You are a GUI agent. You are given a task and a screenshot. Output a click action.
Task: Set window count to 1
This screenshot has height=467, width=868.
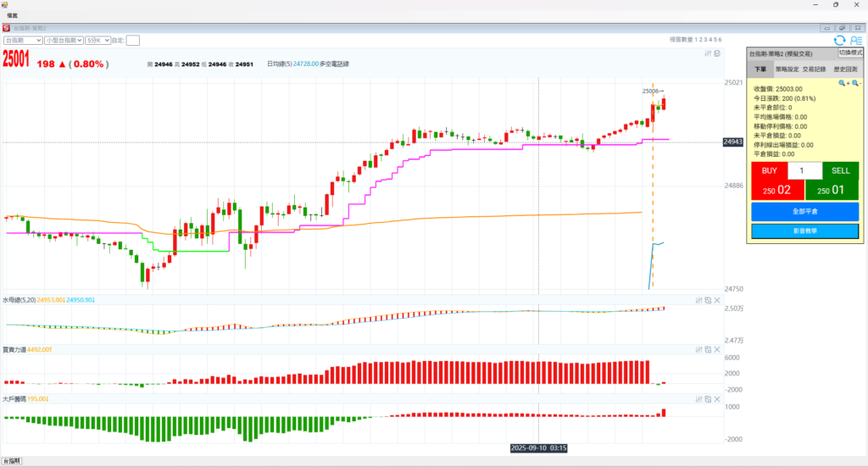pyautogui.click(x=697, y=40)
